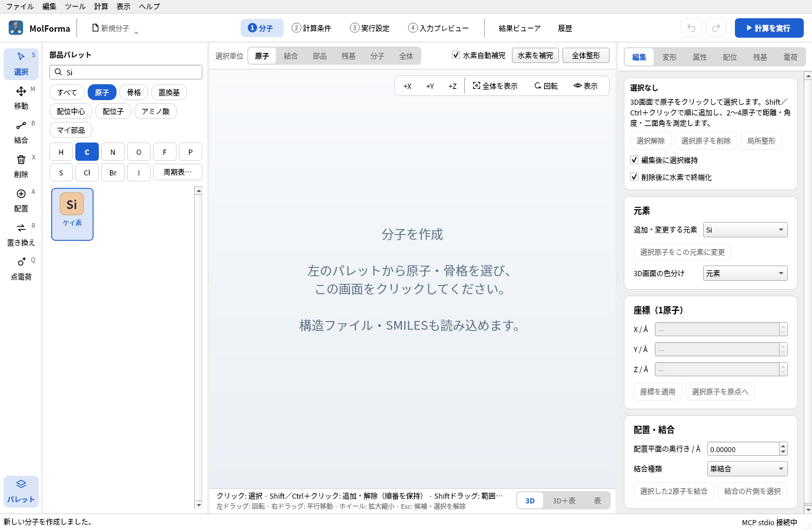812x530 pixels.
Task: Switch to the 置き換え (replace) tool
Action: click(x=21, y=234)
